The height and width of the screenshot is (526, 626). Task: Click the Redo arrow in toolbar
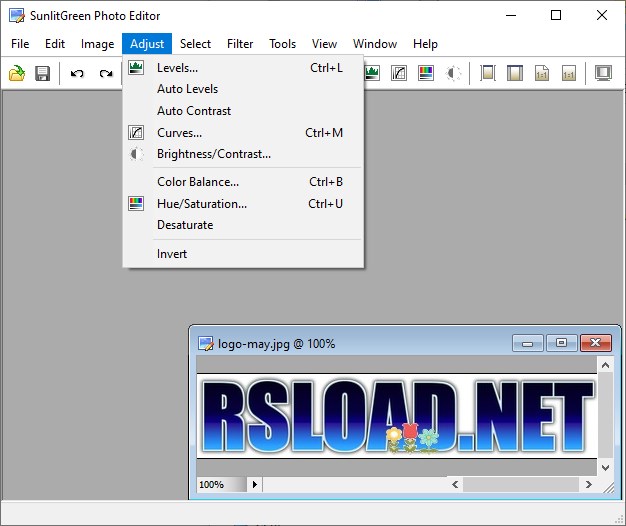click(105, 73)
